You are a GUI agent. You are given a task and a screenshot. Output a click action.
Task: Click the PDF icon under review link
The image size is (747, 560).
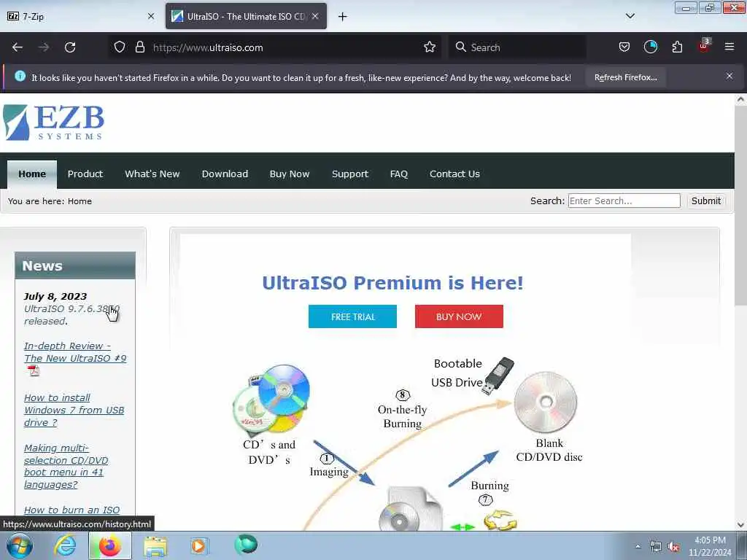[x=34, y=370]
